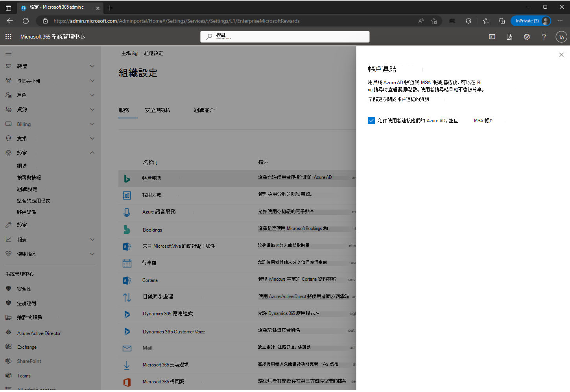
Task: Open the 網域 settings submenu item
Action: tap(22, 166)
